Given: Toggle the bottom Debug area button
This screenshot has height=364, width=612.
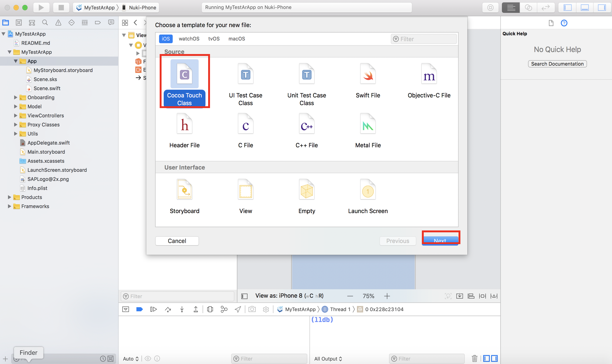Looking at the screenshot, I should [585, 7].
